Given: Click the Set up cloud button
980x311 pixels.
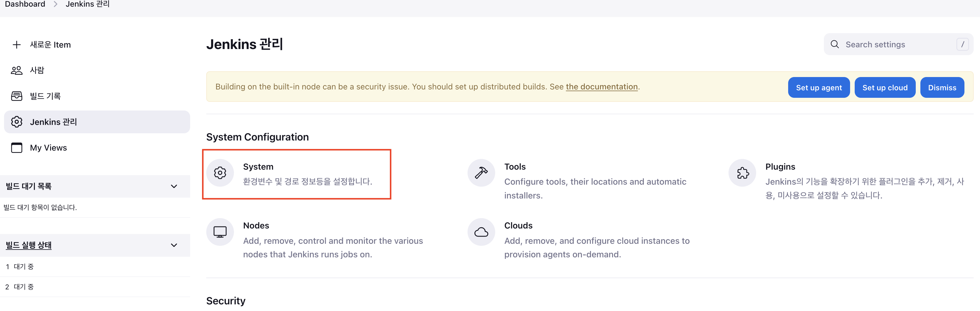Looking at the screenshot, I should (x=885, y=87).
